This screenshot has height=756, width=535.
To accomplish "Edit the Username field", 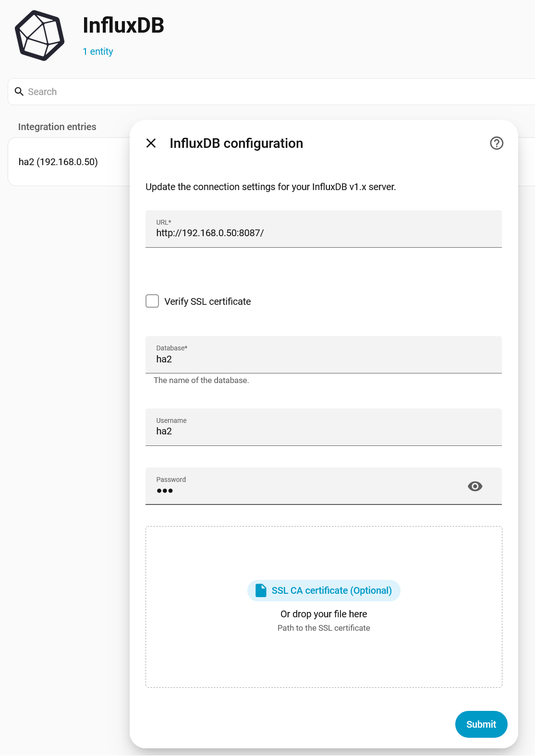I will tap(324, 427).
